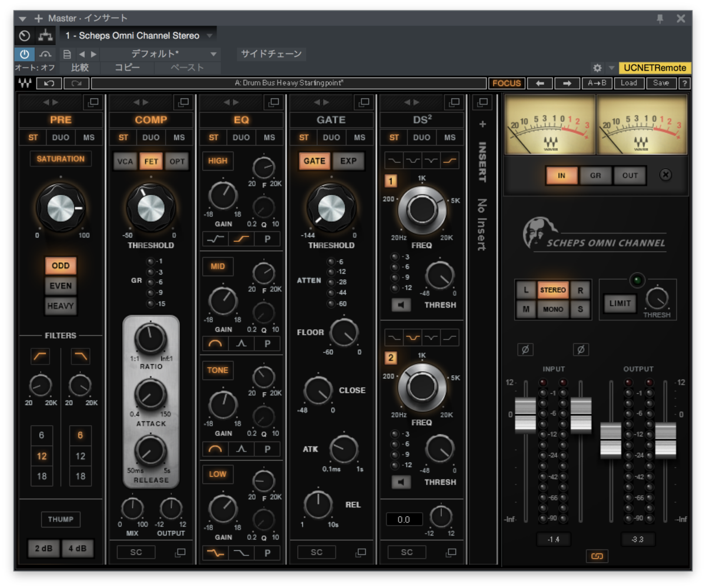Click the Waves logo icon in toolbar
Viewport: 706px width, 588px height.
point(24,83)
